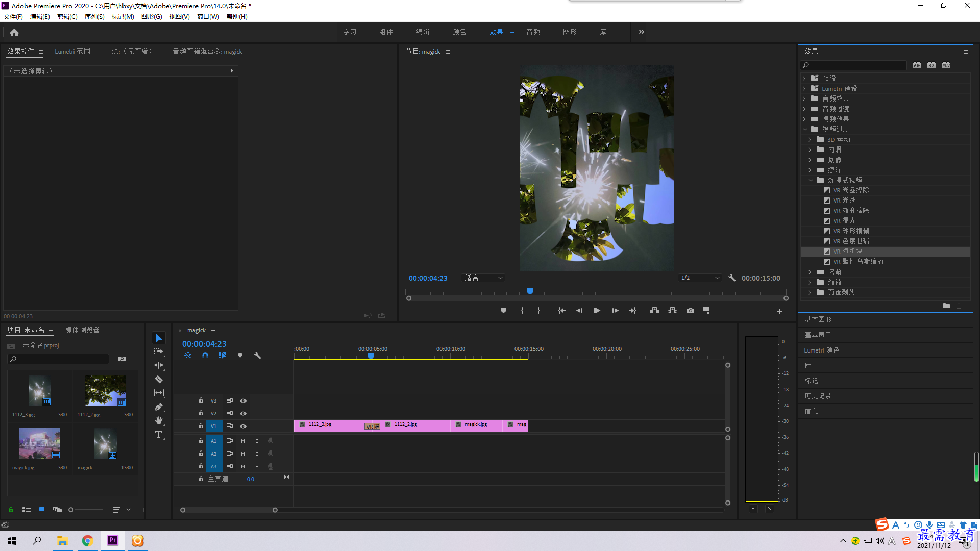Viewport: 980px width, 551px height.
Task: Export frame with camera icon
Action: [691, 311]
